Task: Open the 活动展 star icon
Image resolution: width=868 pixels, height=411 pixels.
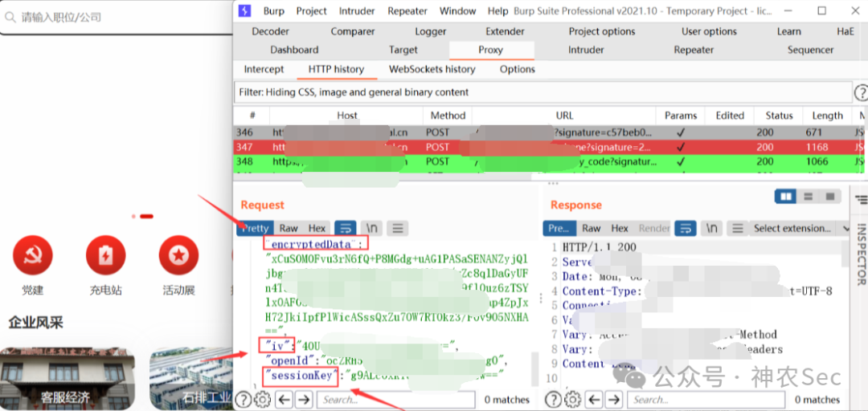Action: pos(178,255)
